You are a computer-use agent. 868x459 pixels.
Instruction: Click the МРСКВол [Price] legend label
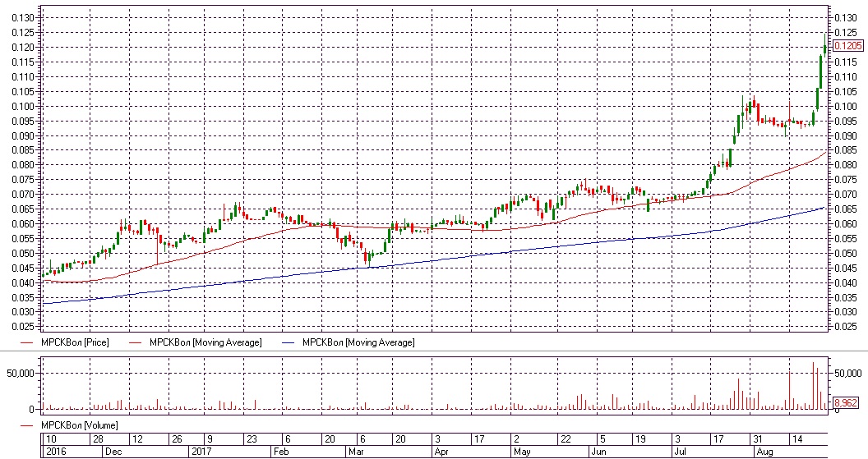point(75,342)
